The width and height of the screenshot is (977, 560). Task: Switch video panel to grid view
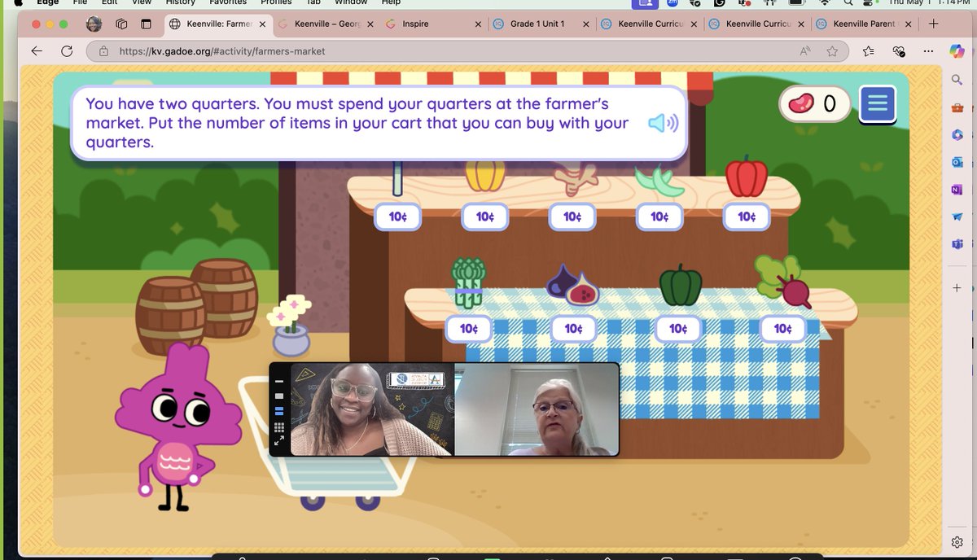click(x=279, y=427)
